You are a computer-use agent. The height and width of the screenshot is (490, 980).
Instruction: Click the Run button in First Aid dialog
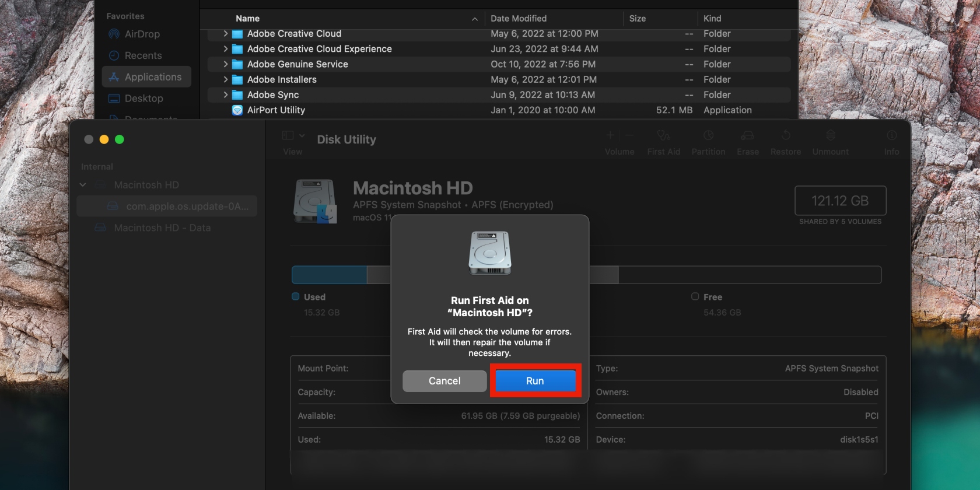coord(535,381)
